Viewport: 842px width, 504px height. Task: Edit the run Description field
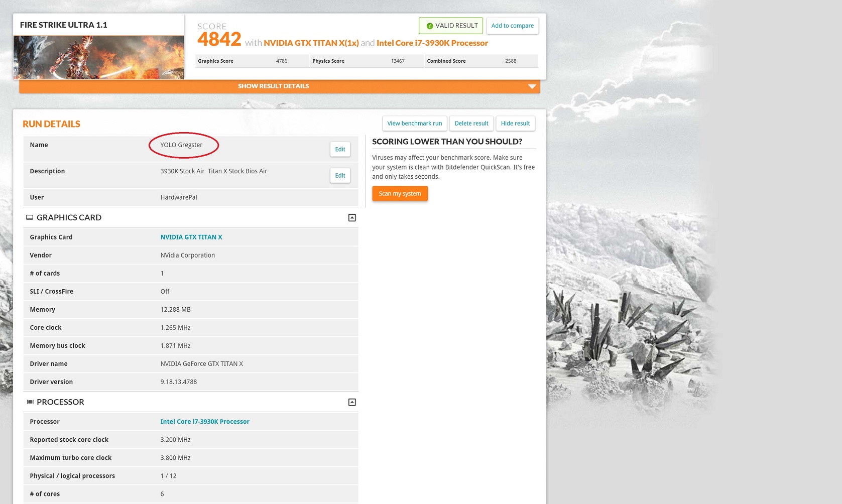[340, 175]
